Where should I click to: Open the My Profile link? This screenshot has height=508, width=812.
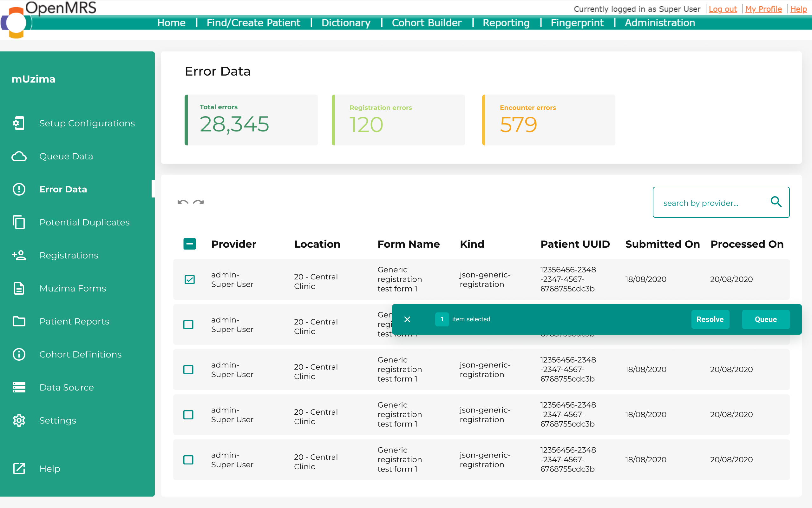tap(763, 9)
